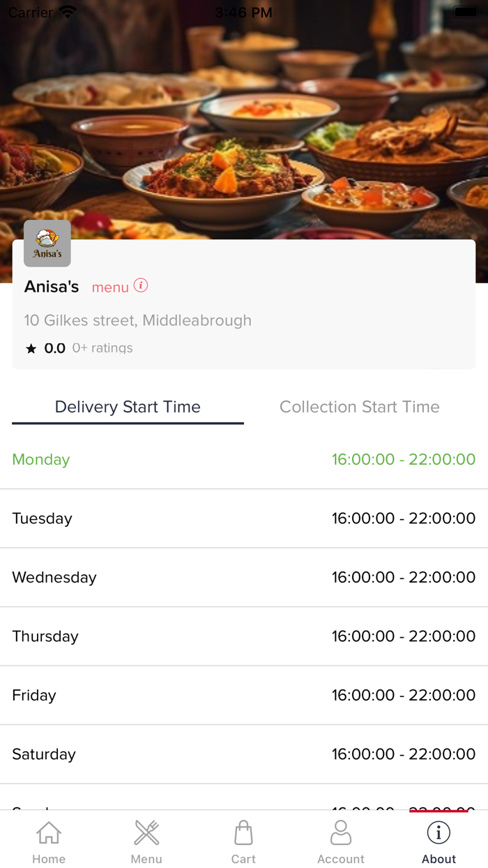Image resolution: width=488 pixels, height=868 pixels.
Task: Open the Cart shopping bag icon
Action: point(243,832)
